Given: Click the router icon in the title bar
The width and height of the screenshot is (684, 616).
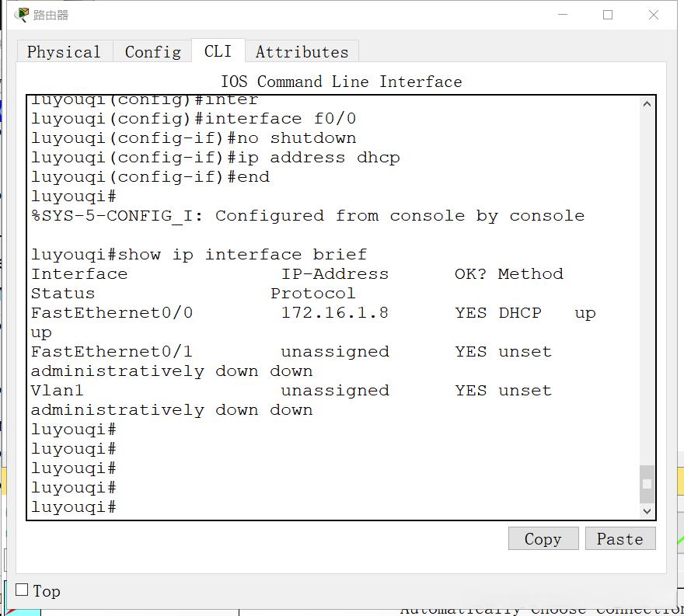Looking at the screenshot, I should 22,15.
